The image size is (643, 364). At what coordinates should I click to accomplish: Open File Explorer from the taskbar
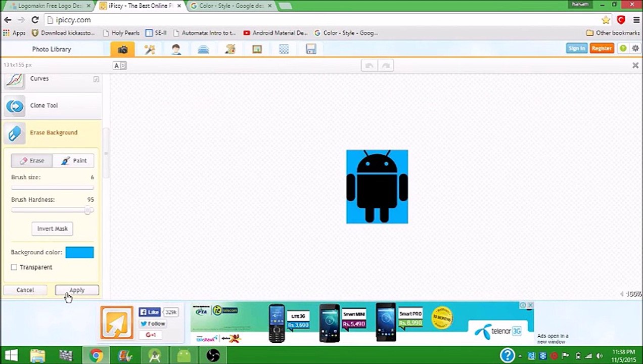(x=37, y=355)
